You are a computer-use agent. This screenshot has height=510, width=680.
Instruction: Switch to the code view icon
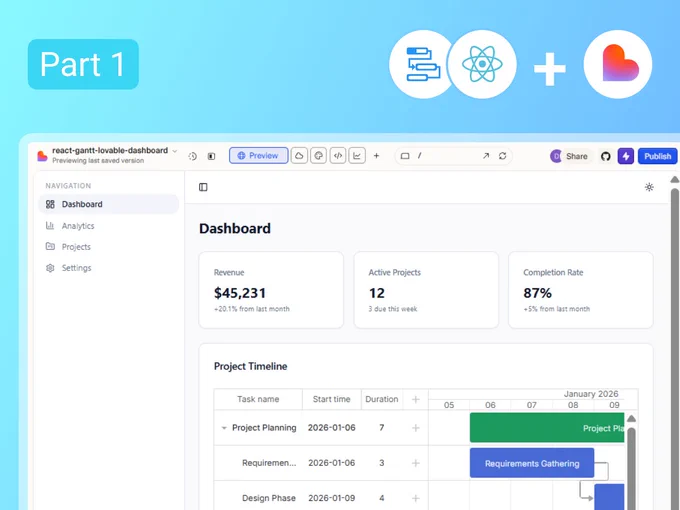click(338, 156)
